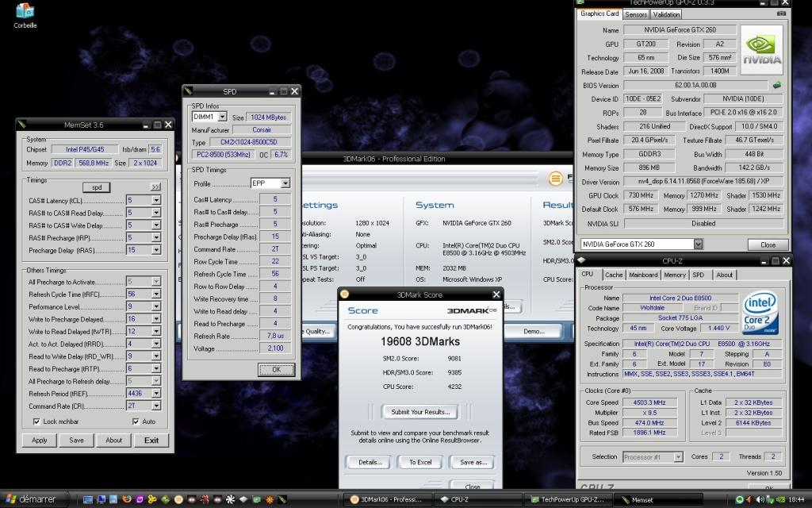Click the Demo... button in 3DMark06
The image size is (812, 508).
(534, 331)
